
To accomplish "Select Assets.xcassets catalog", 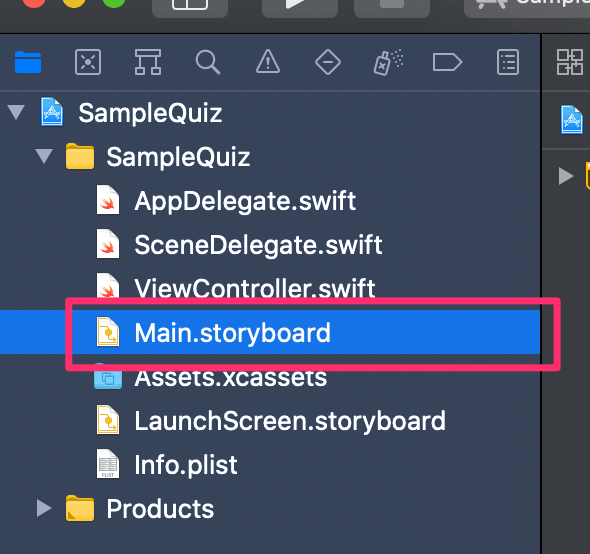I will coord(230,378).
